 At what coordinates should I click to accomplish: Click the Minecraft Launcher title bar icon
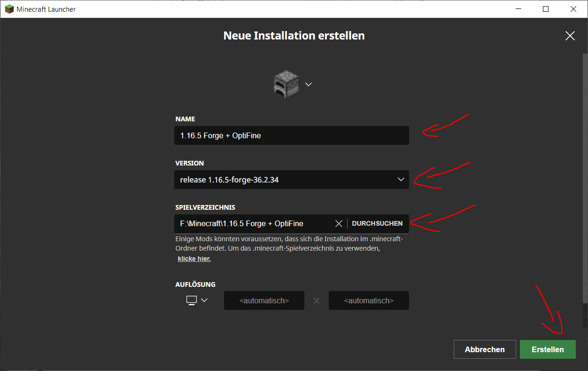tap(9, 9)
